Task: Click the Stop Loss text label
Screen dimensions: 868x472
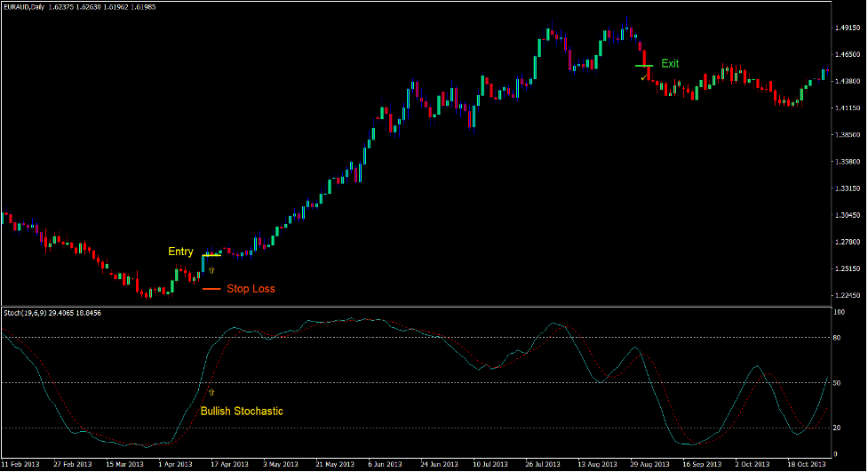Action: 251,289
